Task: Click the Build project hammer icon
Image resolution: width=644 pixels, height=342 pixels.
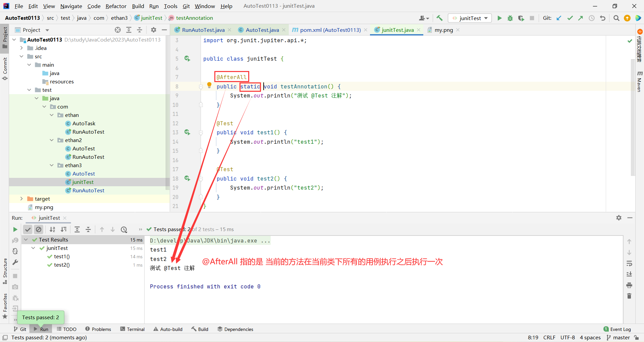Action: click(x=439, y=18)
